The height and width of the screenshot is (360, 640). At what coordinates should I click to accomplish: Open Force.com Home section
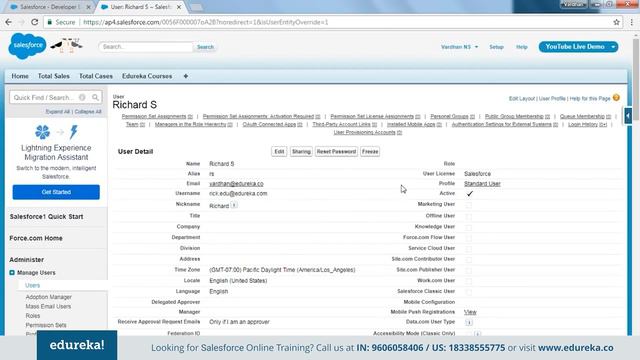coord(36,238)
